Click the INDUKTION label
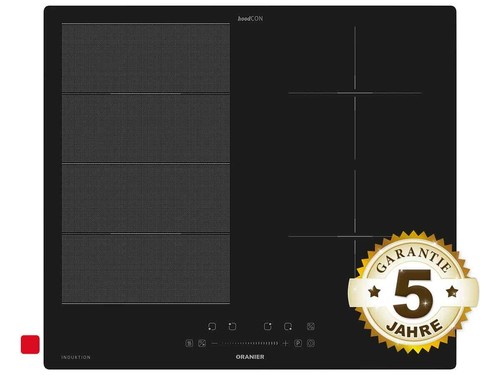This screenshot has height=375, width=500. tap(76, 357)
